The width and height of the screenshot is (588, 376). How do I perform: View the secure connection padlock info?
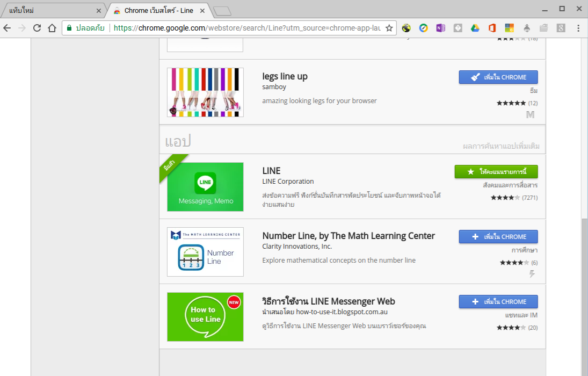(x=69, y=28)
